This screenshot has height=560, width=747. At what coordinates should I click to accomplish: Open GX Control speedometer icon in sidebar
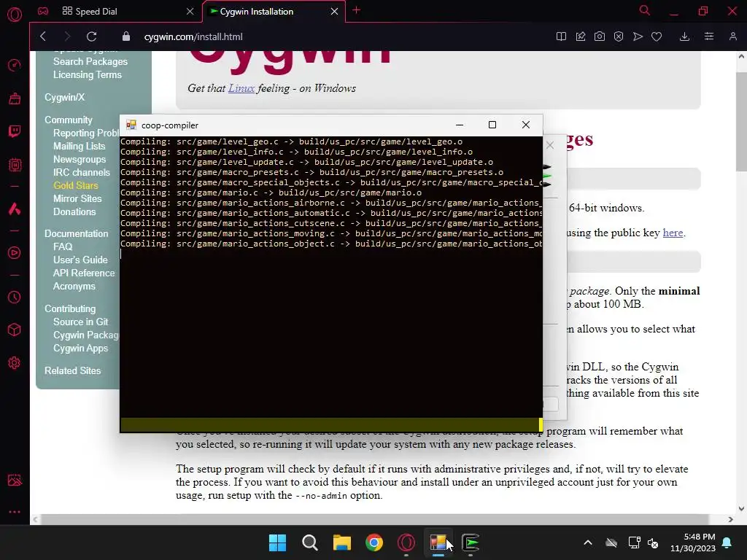click(x=15, y=65)
